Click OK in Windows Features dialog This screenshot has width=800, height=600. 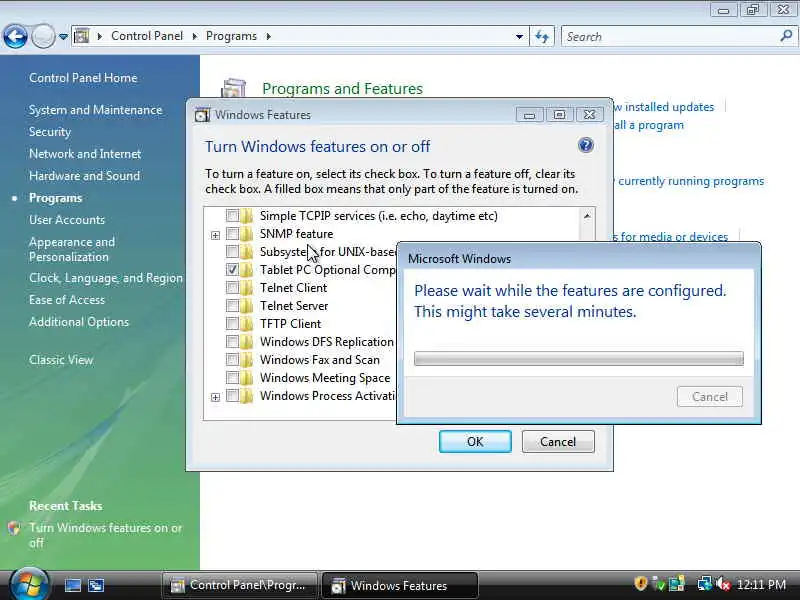click(475, 441)
